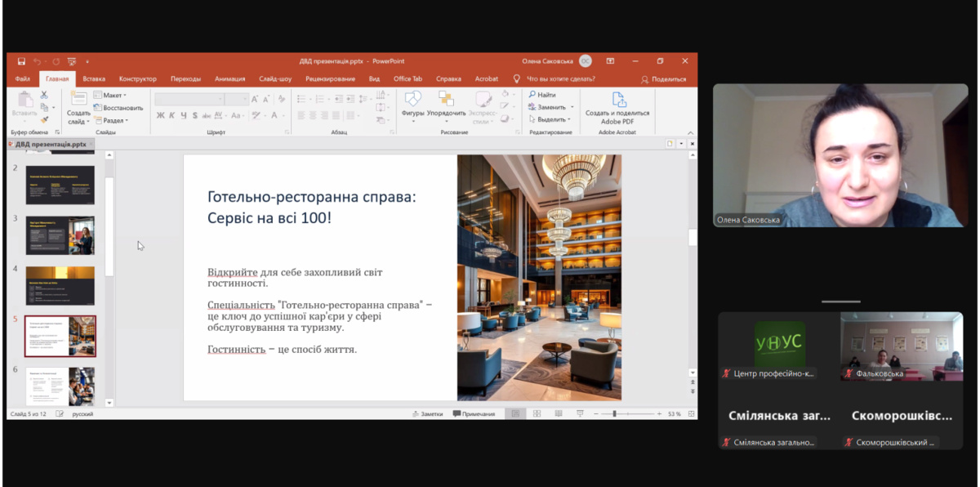Switch to reading view icon
This screenshot has height=487, width=980.
(558, 414)
